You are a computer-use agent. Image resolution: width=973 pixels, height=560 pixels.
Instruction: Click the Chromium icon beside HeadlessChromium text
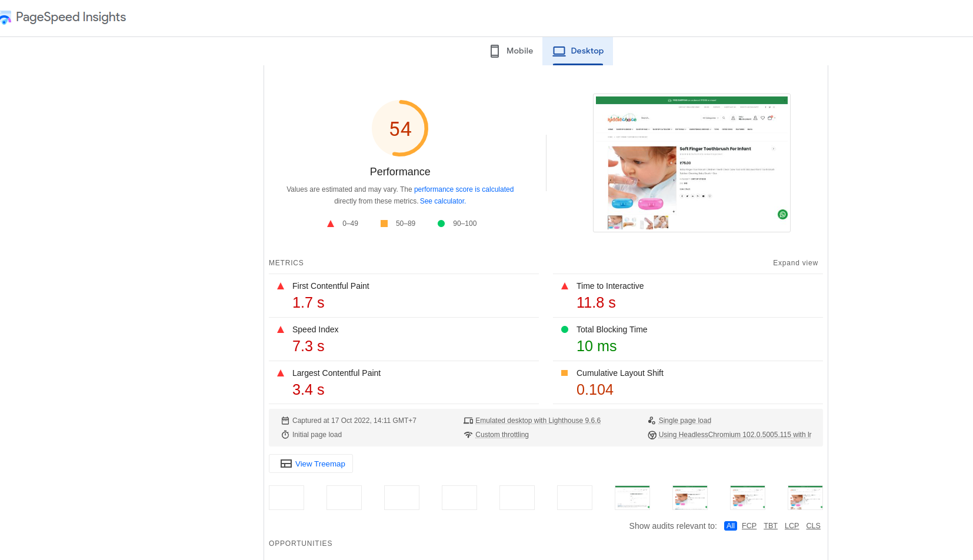652,435
